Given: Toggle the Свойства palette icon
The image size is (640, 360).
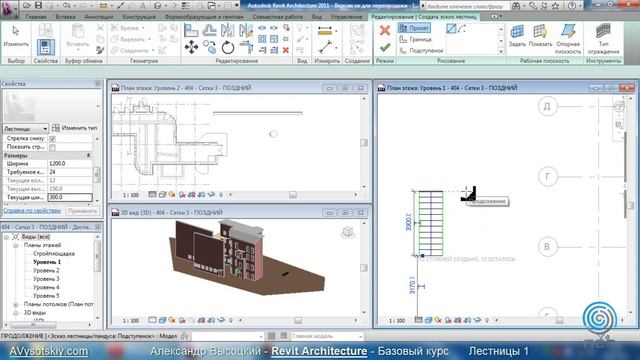Looking at the screenshot, I should coord(46,47).
